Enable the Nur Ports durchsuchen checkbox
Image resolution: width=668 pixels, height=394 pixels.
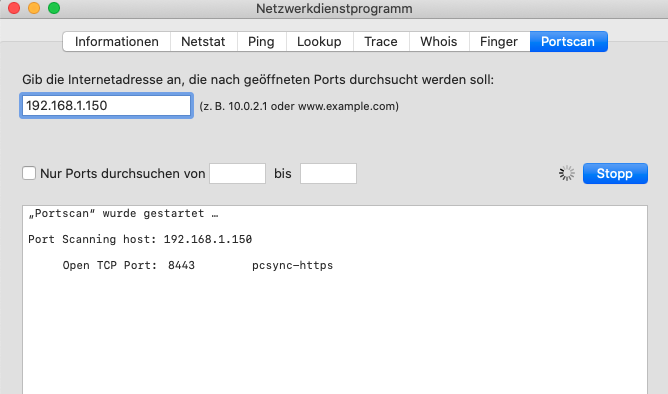click(29, 173)
